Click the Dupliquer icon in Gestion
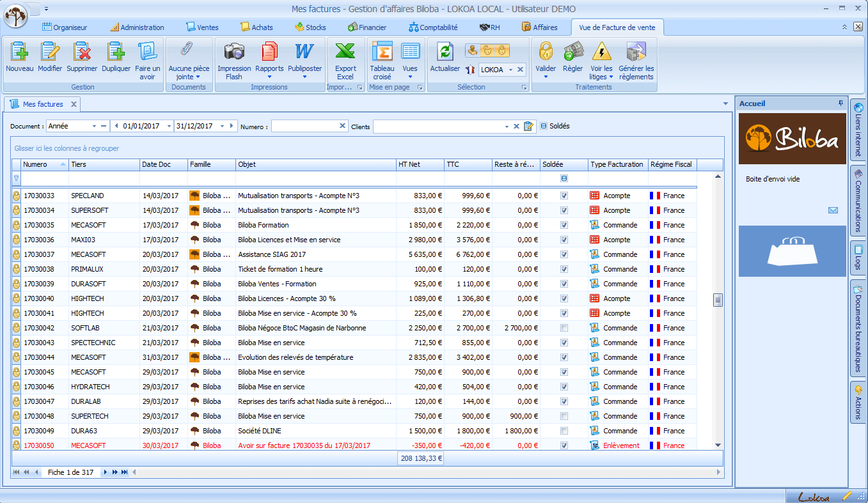Screen dimensions: 868x503 [116, 52]
